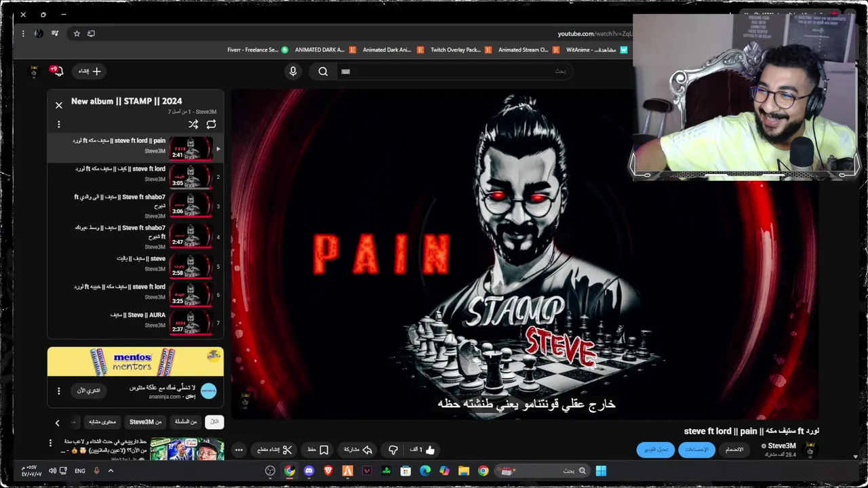Open the Steve3M channel name

click(x=781, y=446)
